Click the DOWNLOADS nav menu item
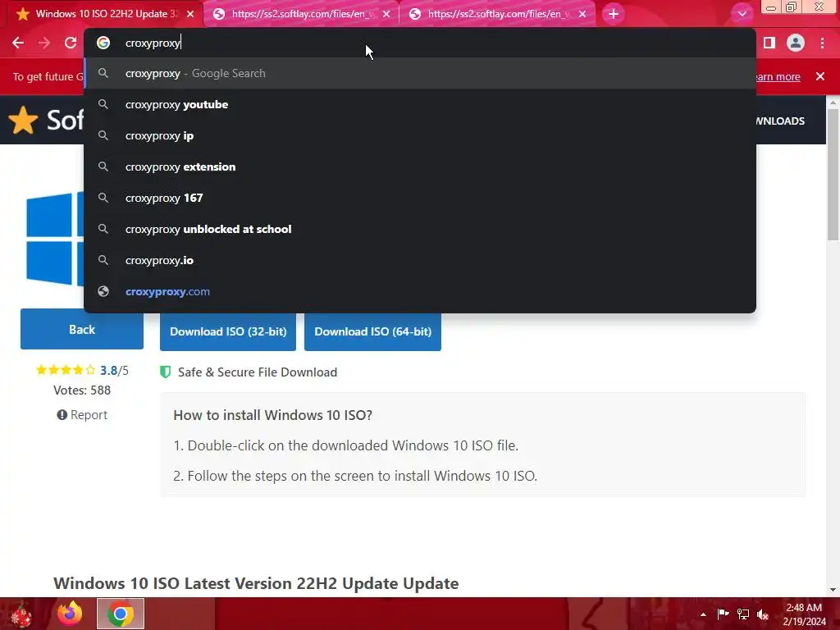The height and width of the screenshot is (630, 840). pyautogui.click(x=779, y=121)
